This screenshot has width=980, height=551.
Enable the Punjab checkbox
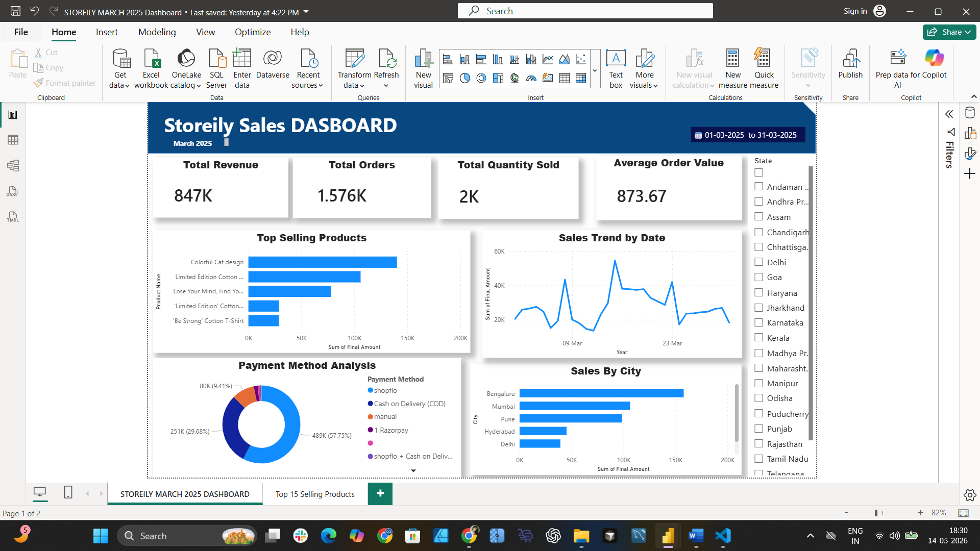point(759,429)
